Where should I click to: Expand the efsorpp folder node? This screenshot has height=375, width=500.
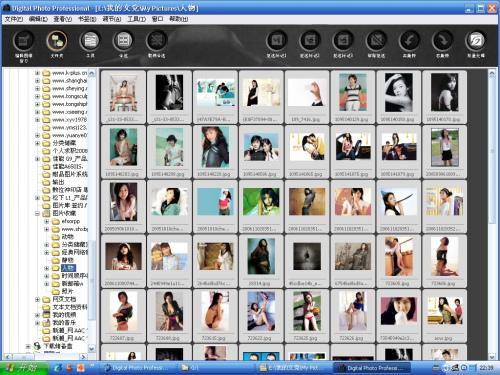(x=47, y=221)
